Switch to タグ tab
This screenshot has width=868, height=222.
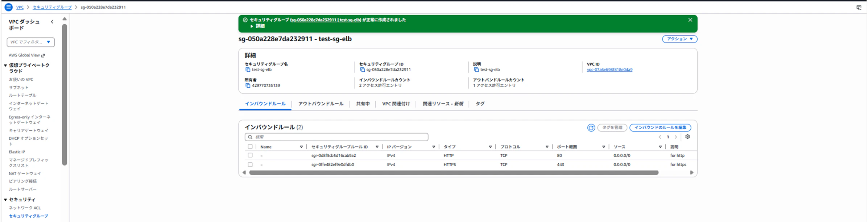pos(480,104)
